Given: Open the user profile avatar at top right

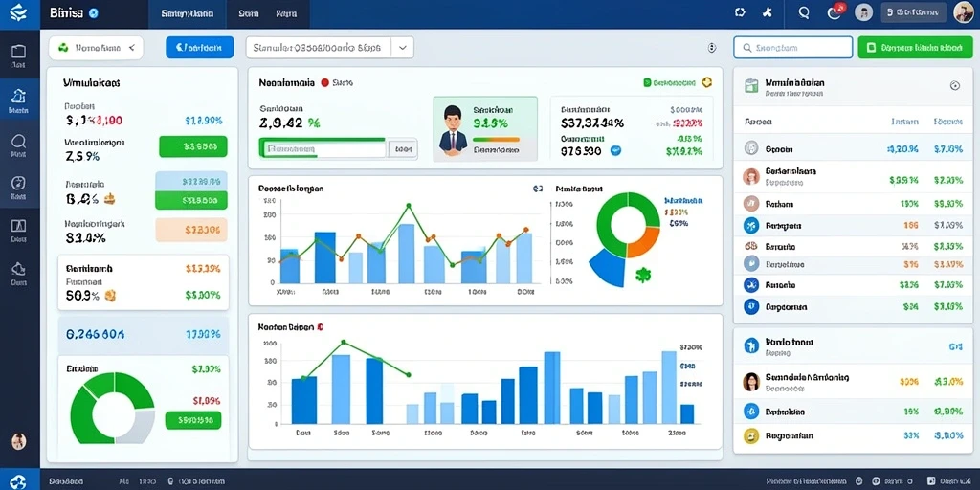Looking at the screenshot, I should point(963,12).
